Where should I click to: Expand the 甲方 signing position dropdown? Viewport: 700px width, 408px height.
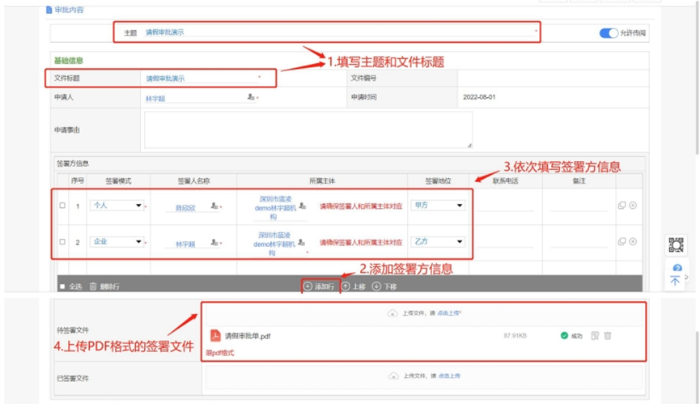click(438, 205)
